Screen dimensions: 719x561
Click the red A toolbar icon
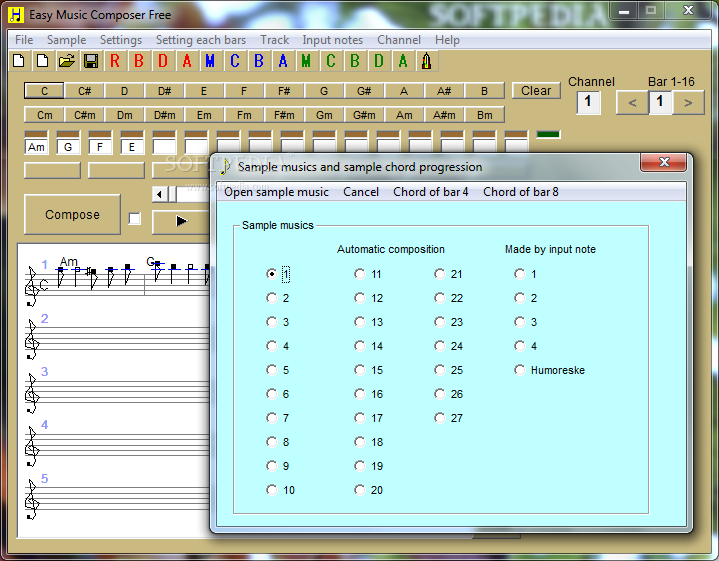pyautogui.click(x=187, y=61)
